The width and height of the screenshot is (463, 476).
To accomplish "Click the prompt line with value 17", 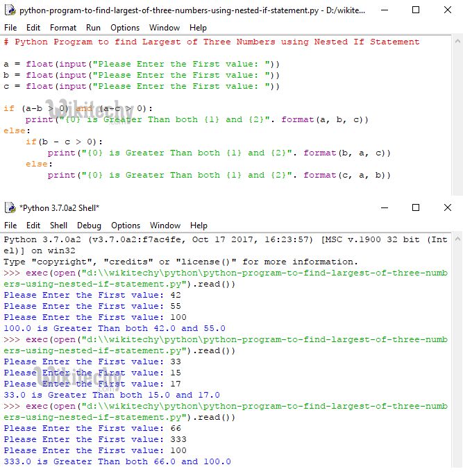I will [x=92, y=384].
